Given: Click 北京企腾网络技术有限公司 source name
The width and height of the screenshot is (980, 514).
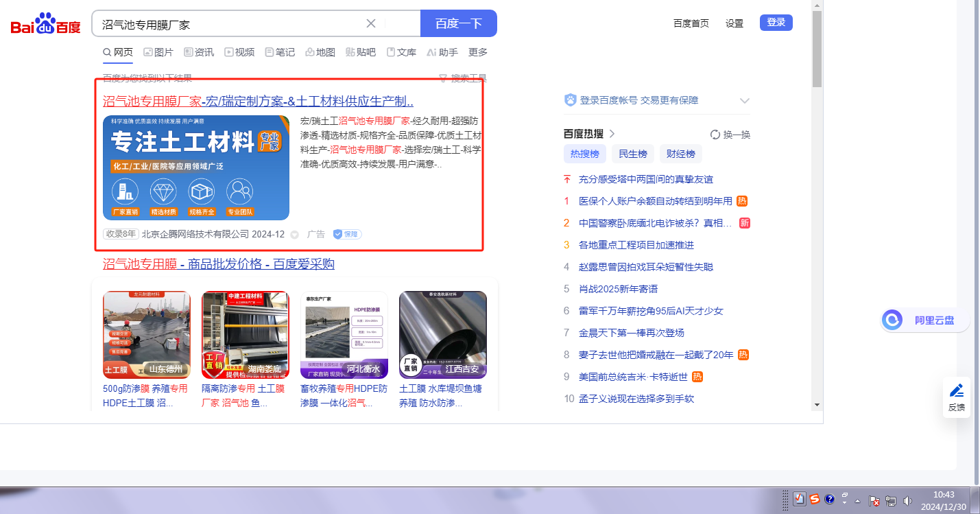Looking at the screenshot, I should tap(195, 234).
